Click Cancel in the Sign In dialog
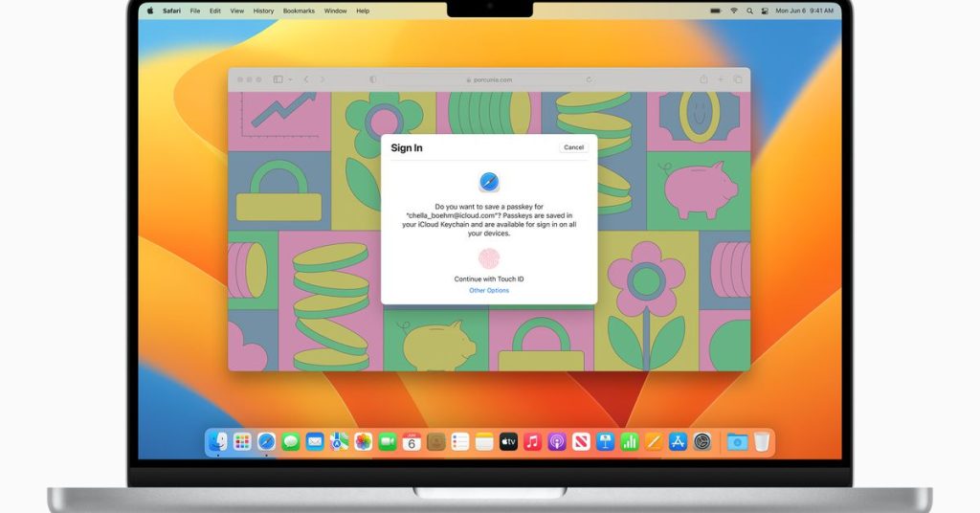Image resolution: width=980 pixels, height=513 pixels. pyautogui.click(x=573, y=147)
